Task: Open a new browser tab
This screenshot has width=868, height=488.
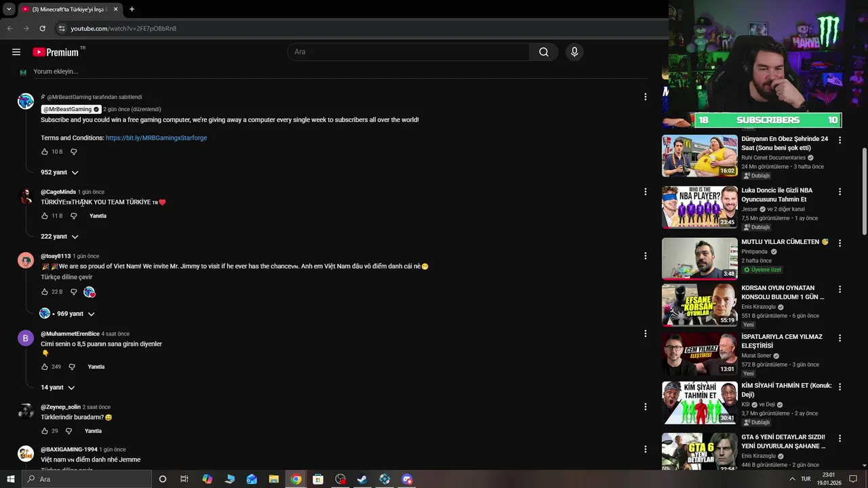Action: coord(132,9)
